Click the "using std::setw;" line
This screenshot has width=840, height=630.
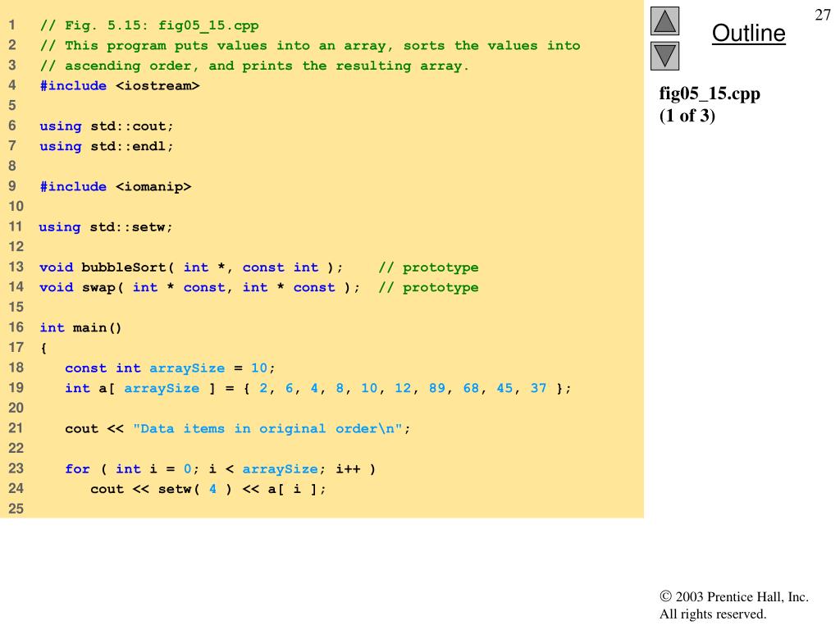[x=106, y=227]
